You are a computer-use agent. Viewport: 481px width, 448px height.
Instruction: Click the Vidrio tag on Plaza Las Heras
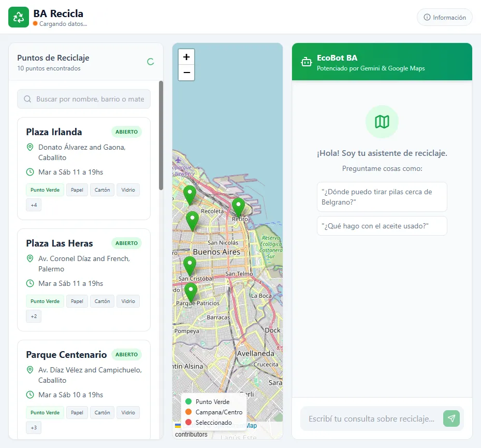(x=128, y=301)
